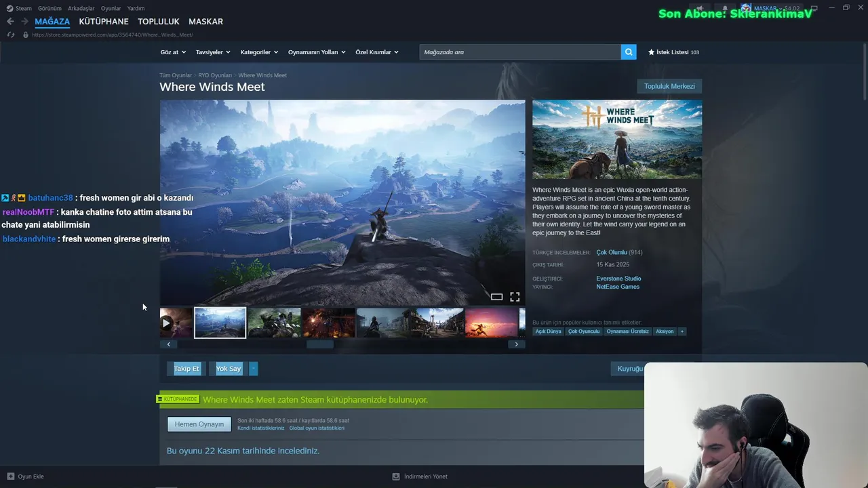Click the Topluluk Merkezi button

[669, 86]
